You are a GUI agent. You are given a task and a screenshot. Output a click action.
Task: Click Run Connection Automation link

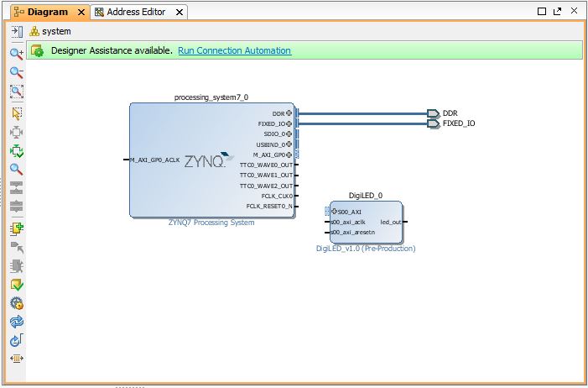point(234,50)
